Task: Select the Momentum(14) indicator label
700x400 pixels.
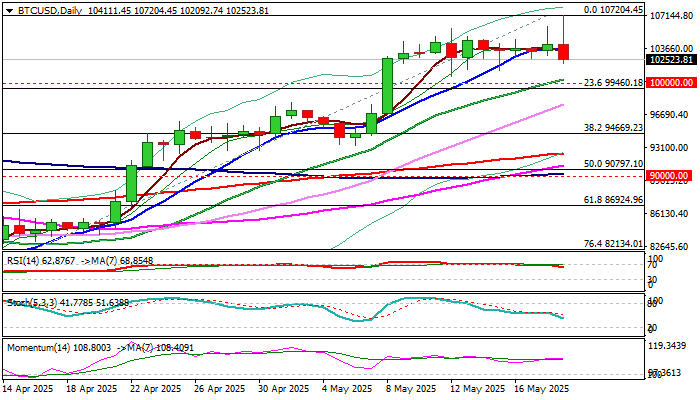Action: pyautogui.click(x=38, y=348)
